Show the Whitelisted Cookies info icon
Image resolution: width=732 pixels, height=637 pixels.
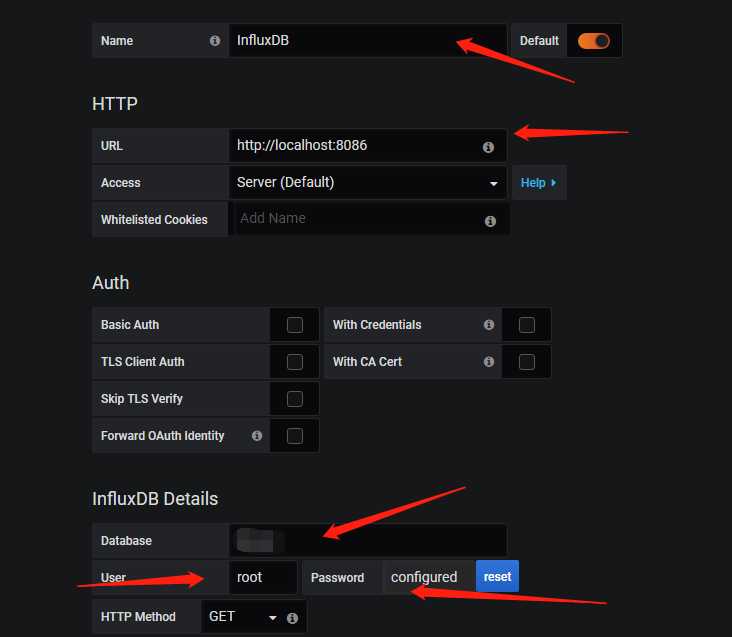[x=490, y=221]
